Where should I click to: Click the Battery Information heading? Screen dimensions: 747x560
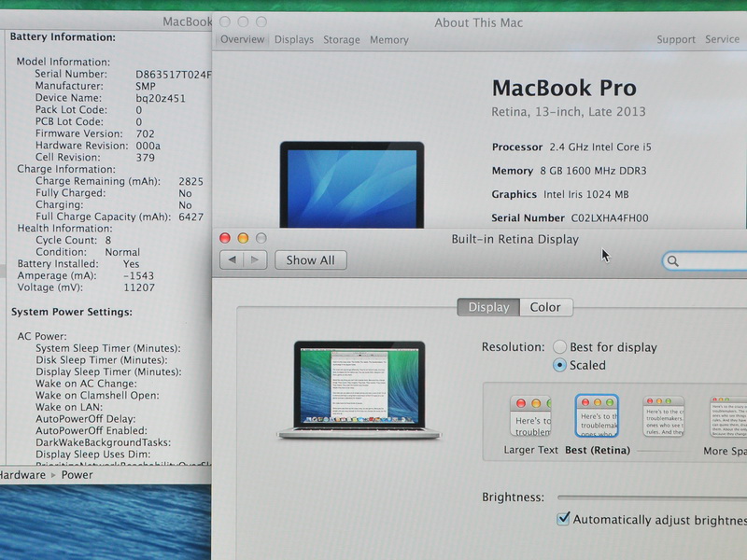coord(63,37)
